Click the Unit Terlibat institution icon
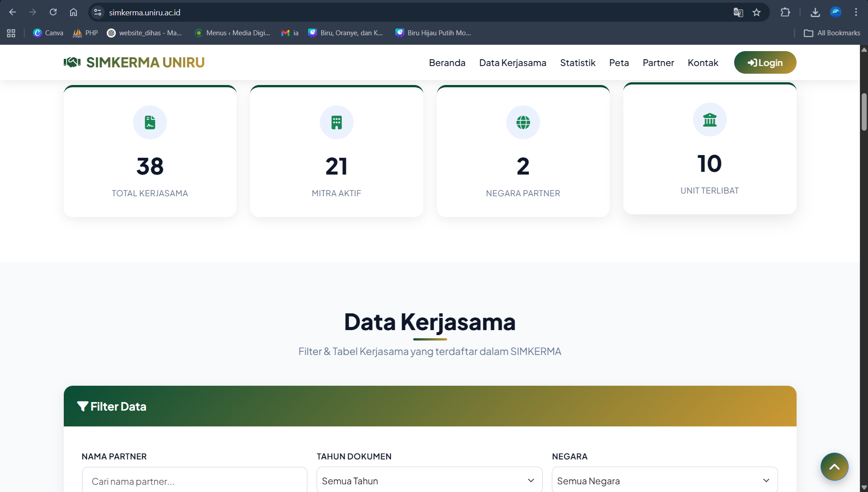This screenshot has height=492, width=868. tap(710, 119)
